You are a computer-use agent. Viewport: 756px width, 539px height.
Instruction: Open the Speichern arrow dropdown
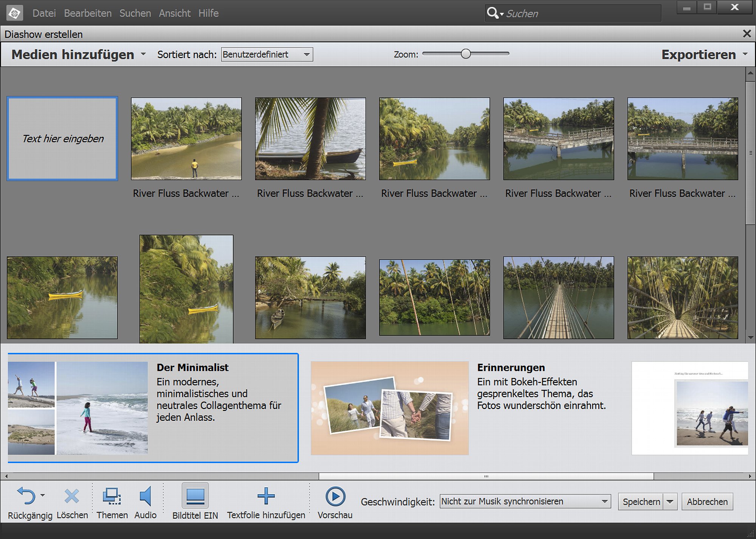(x=670, y=502)
